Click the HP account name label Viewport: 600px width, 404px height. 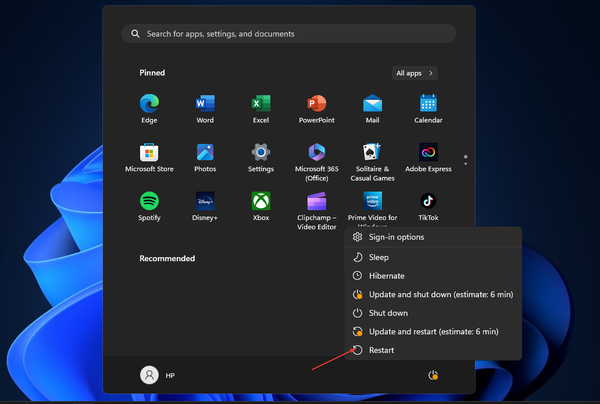(170, 376)
